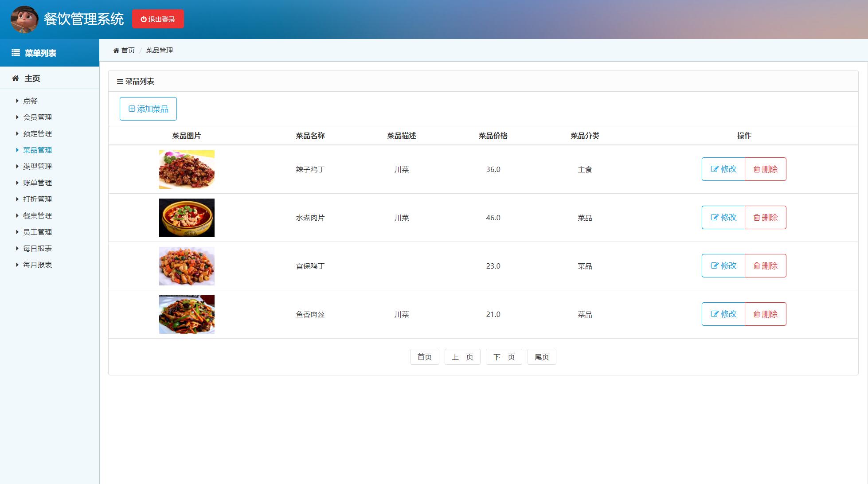Select 餐桌管理 from side menu
868x484 pixels.
pyautogui.click(x=37, y=216)
